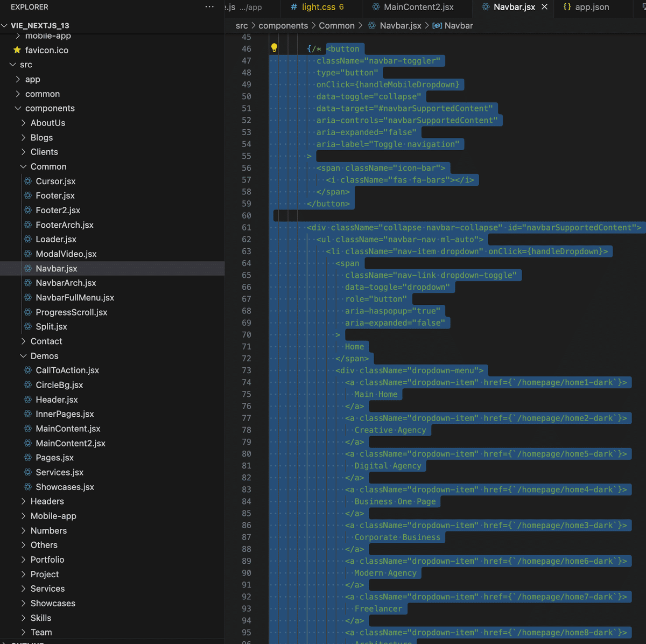Expand the Skills folder
This screenshot has width=646, height=644.
tap(23, 617)
